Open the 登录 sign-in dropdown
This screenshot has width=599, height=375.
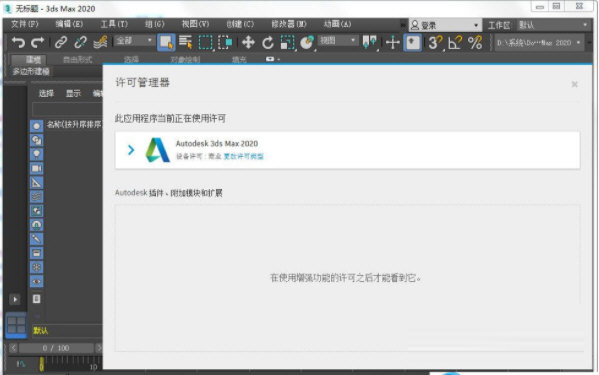pyautogui.click(x=445, y=25)
